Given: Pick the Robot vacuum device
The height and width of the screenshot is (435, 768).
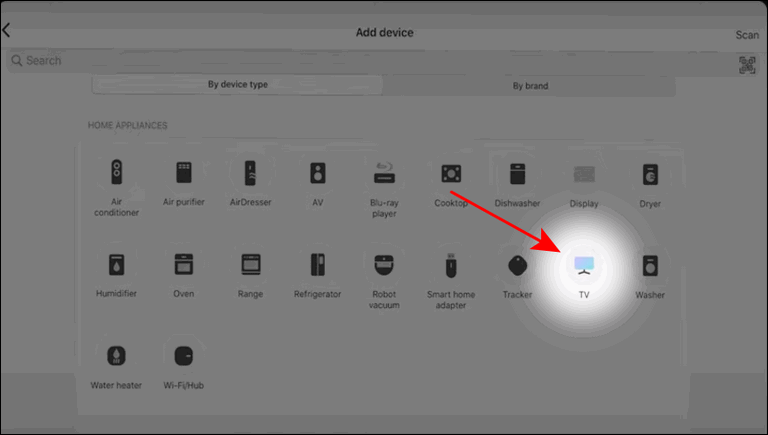Looking at the screenshot, I should tap(384, 265).
